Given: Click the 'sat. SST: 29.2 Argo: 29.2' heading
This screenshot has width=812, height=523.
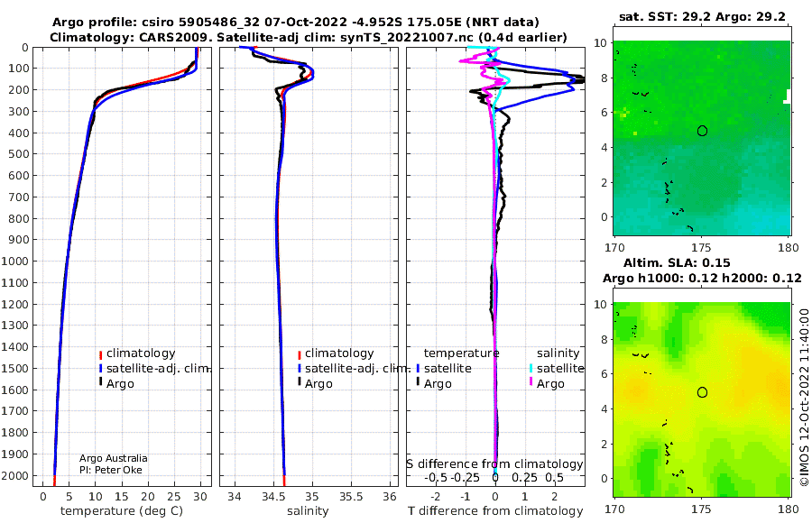Looking at the screenshot, I should 702,16.
